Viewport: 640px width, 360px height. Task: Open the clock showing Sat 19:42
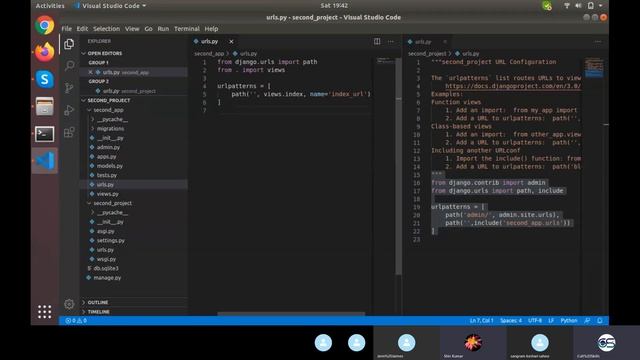[x=334, y=6]
